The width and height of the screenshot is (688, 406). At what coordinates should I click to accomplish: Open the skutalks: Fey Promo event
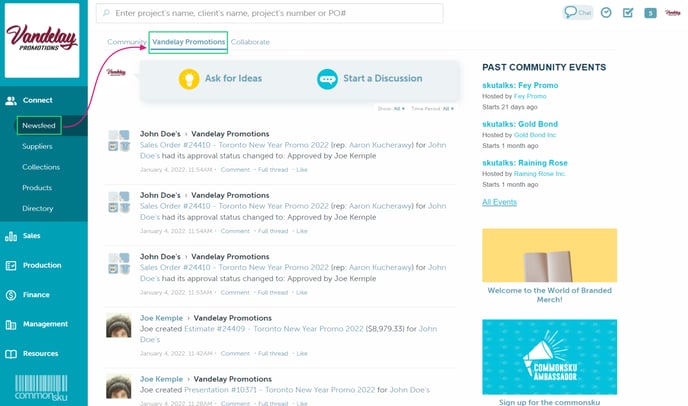520,86
